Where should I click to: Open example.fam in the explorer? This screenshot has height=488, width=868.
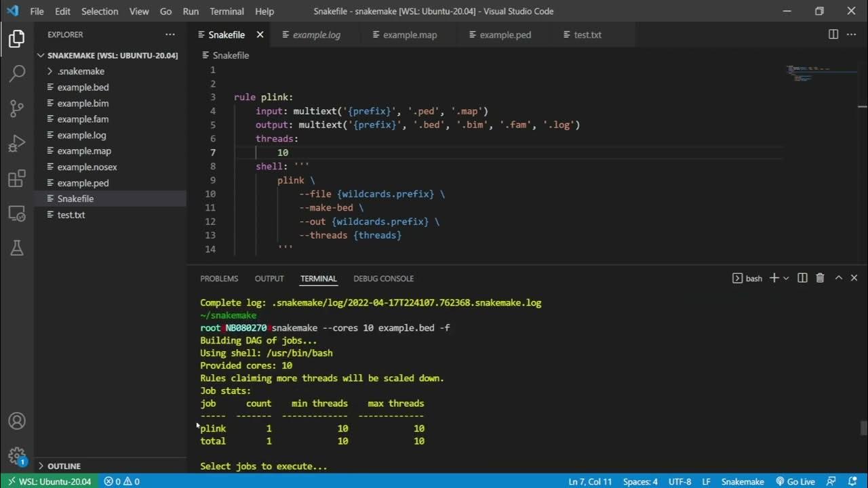[x=110, y=119]
